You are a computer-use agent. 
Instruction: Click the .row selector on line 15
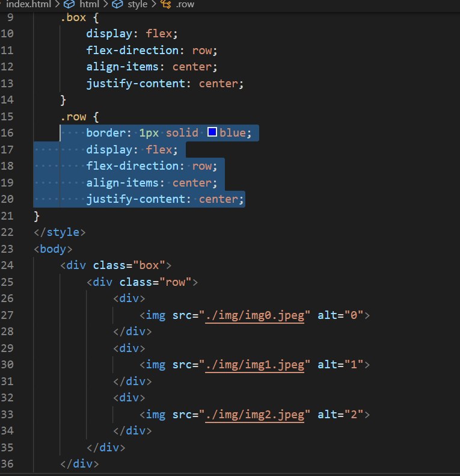point(73,117)
